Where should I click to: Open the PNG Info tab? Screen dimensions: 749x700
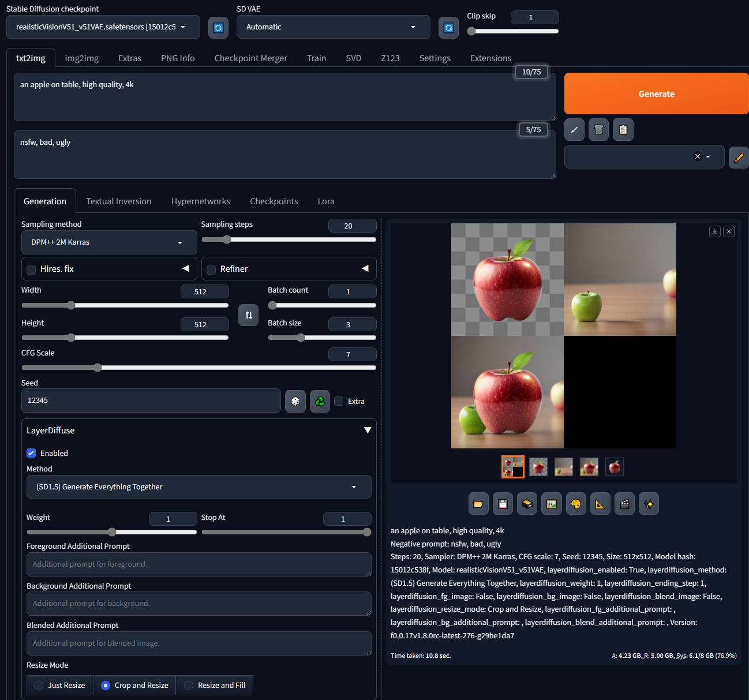coord(178,58)
